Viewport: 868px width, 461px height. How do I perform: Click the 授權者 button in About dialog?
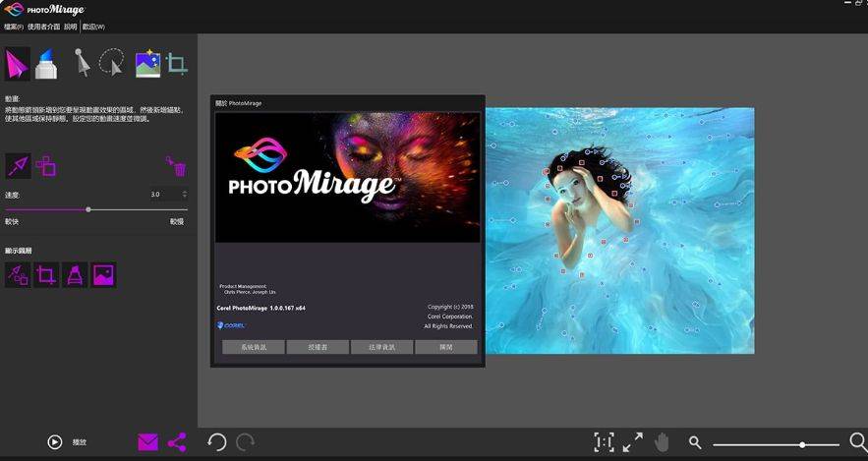click(318, 347)
